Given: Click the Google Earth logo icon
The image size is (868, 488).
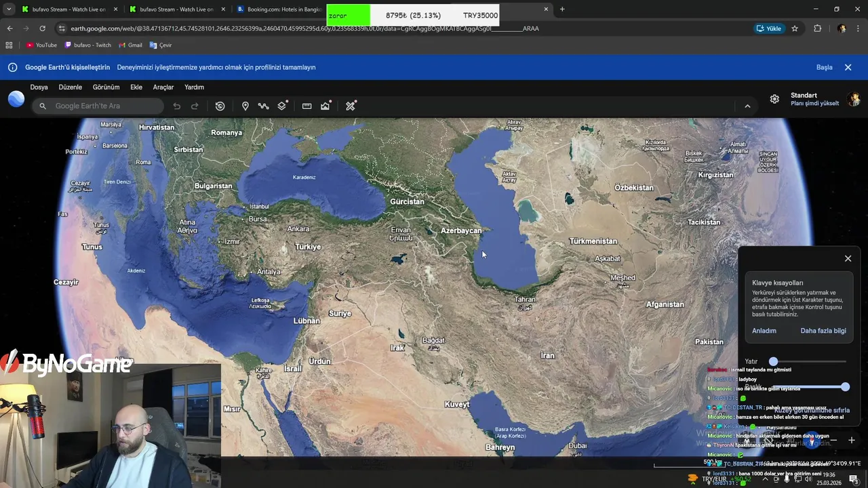Looking at the screenshot, I should click(x=16, y=99).
